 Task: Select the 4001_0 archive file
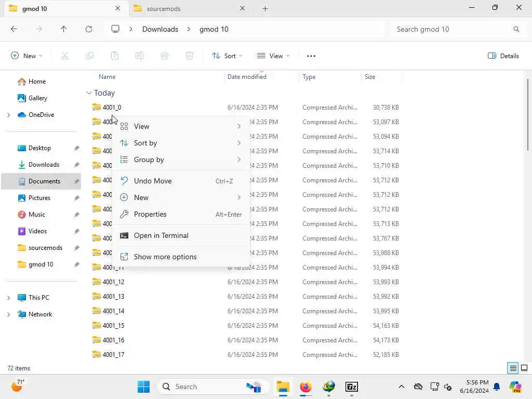pyautogui.click(x=107, y=108)
